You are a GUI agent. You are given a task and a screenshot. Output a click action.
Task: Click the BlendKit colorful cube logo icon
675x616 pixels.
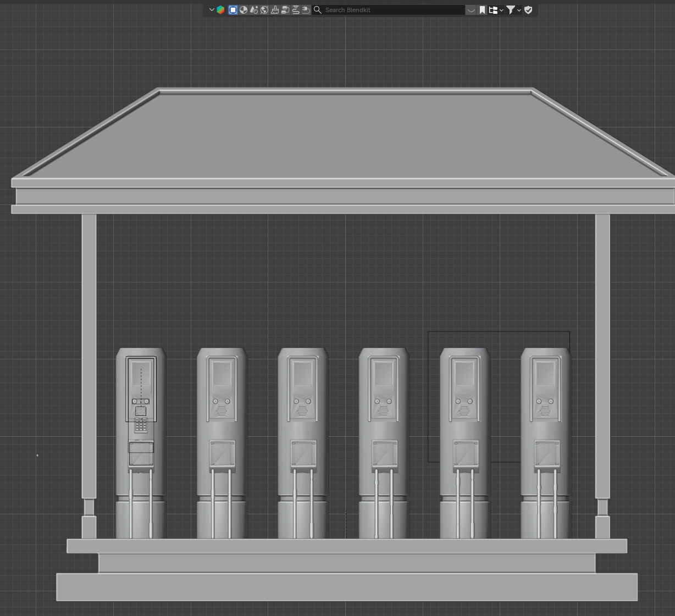coord(220,10)
